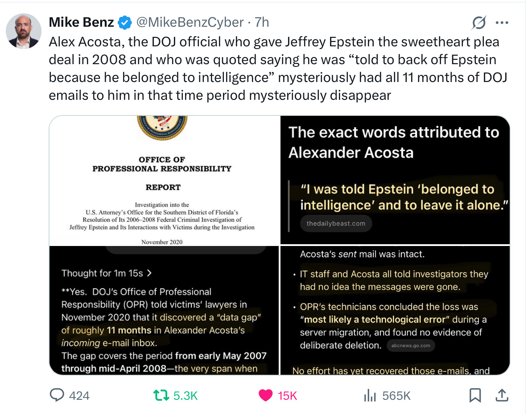Click the 7h timestamp on the tweet

click(x=262, y=22)
